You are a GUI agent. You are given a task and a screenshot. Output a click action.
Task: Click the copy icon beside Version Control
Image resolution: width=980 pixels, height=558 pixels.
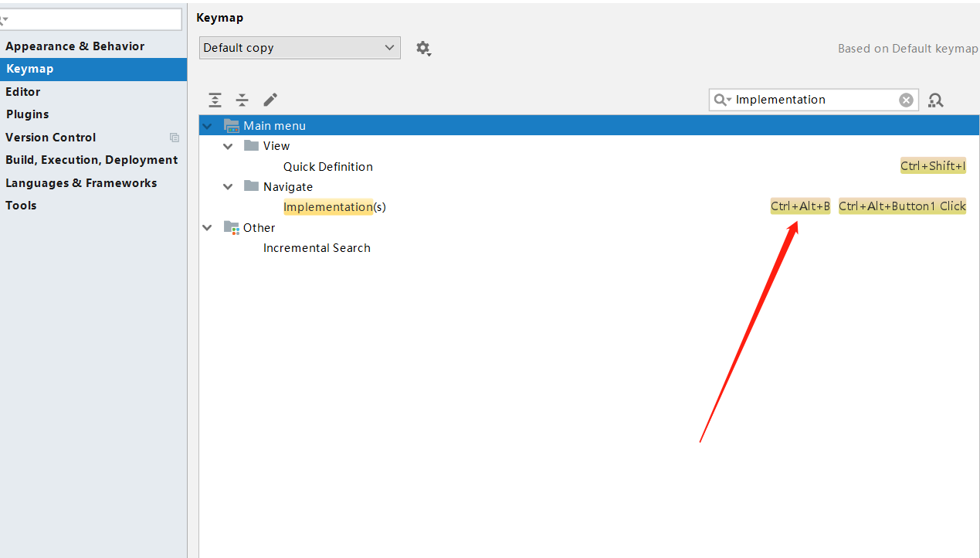point(175,138)
